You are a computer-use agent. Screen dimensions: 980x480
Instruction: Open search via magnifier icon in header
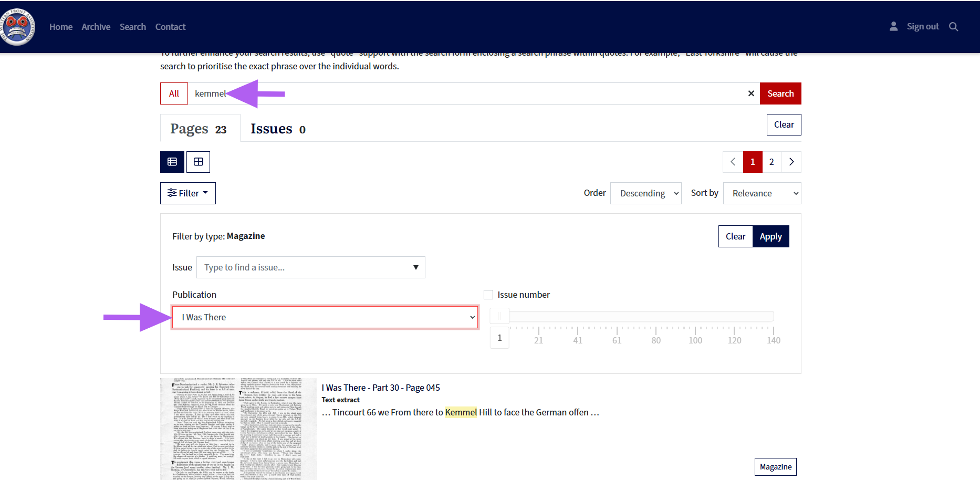click(x=953, y=27)
